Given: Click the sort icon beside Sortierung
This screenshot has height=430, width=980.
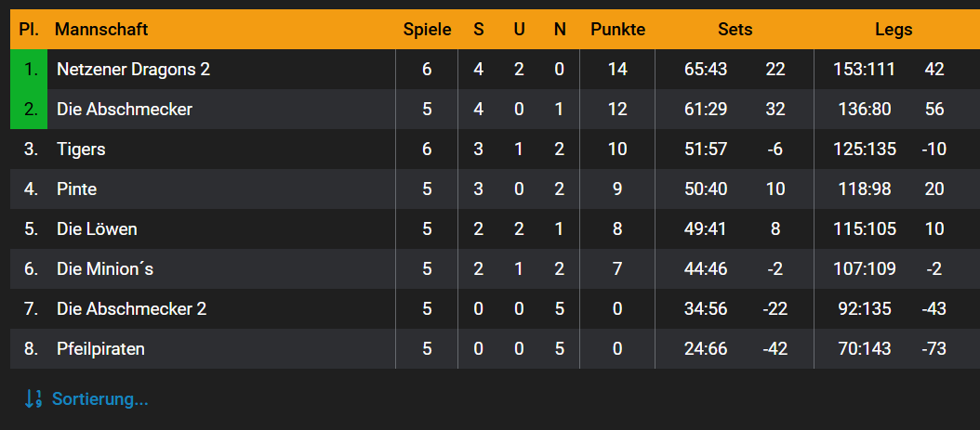Looking at the screenshot, I should point(33,399).
